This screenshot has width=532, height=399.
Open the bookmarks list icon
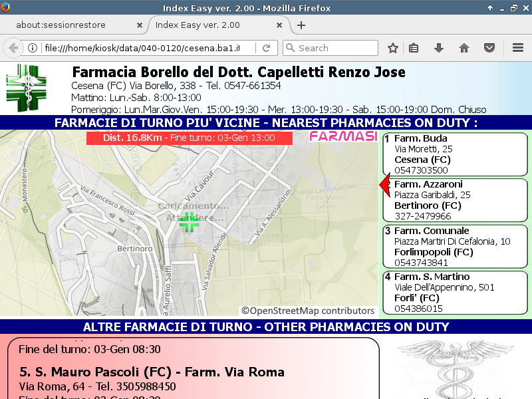click(x=414, y=48)
